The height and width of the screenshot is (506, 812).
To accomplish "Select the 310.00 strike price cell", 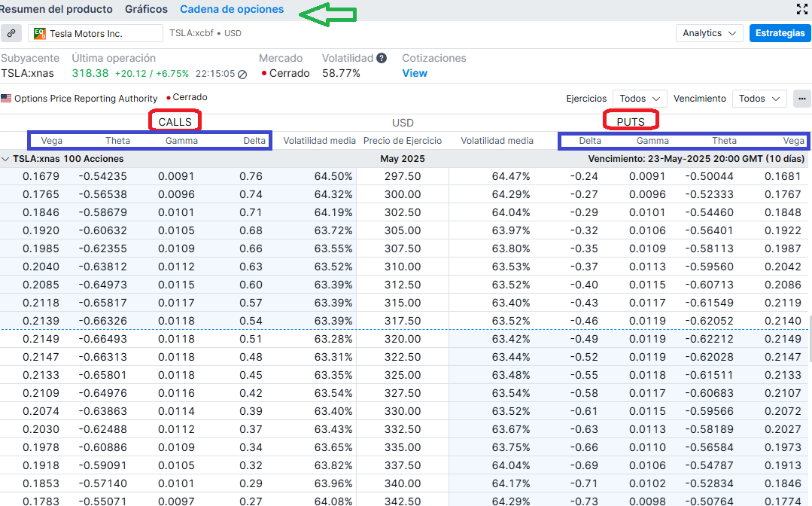I will click(x=403, y=267).
